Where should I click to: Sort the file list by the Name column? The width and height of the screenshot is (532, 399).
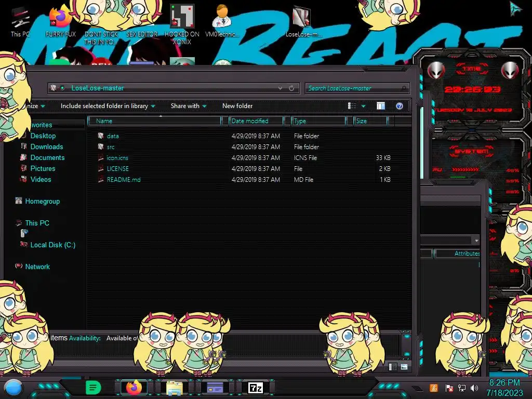pyautogui.click(x=154, y=121)
